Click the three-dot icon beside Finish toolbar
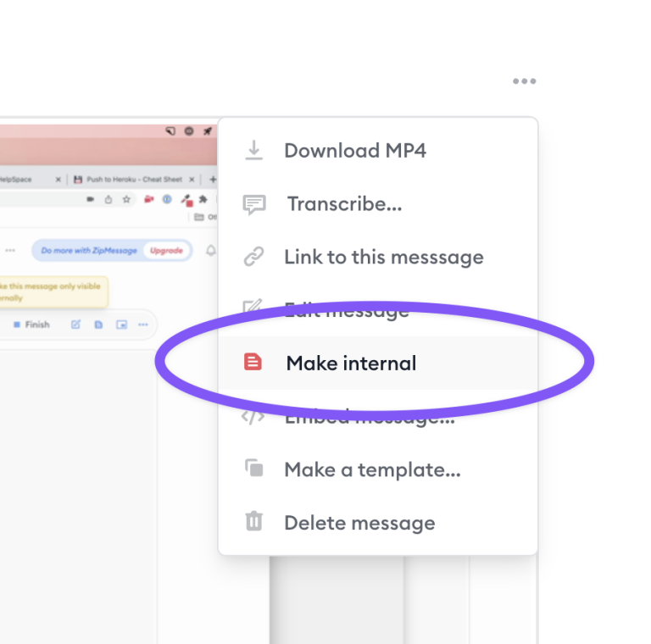The height and width of the screenshot is (644, 651). [142, 325]
